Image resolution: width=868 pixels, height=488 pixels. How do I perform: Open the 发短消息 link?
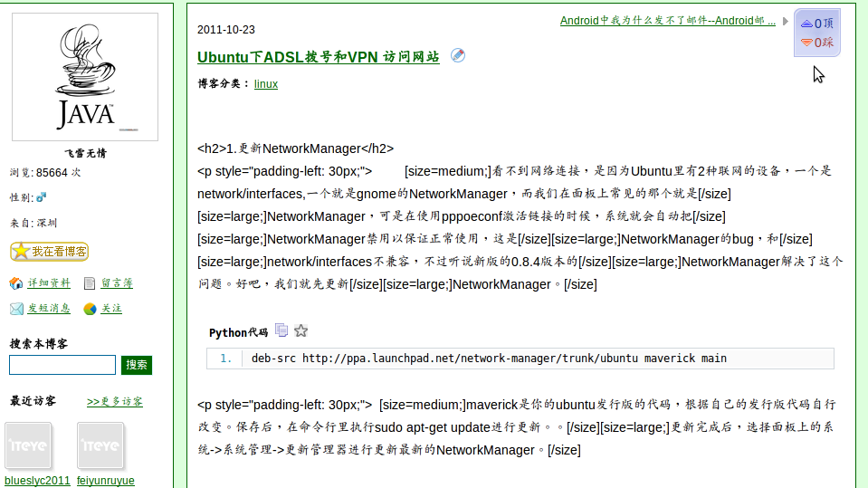pos(49,308)
